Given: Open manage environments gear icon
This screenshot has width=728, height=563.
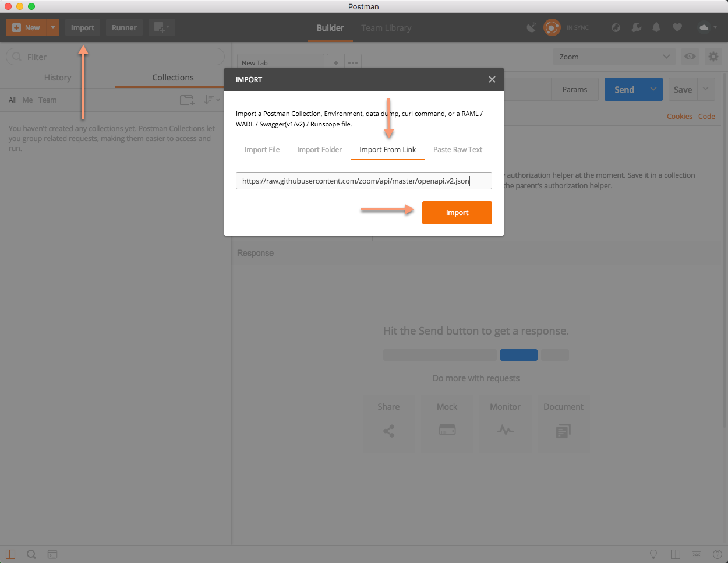Looking at the screenshot, I should 713,57.
